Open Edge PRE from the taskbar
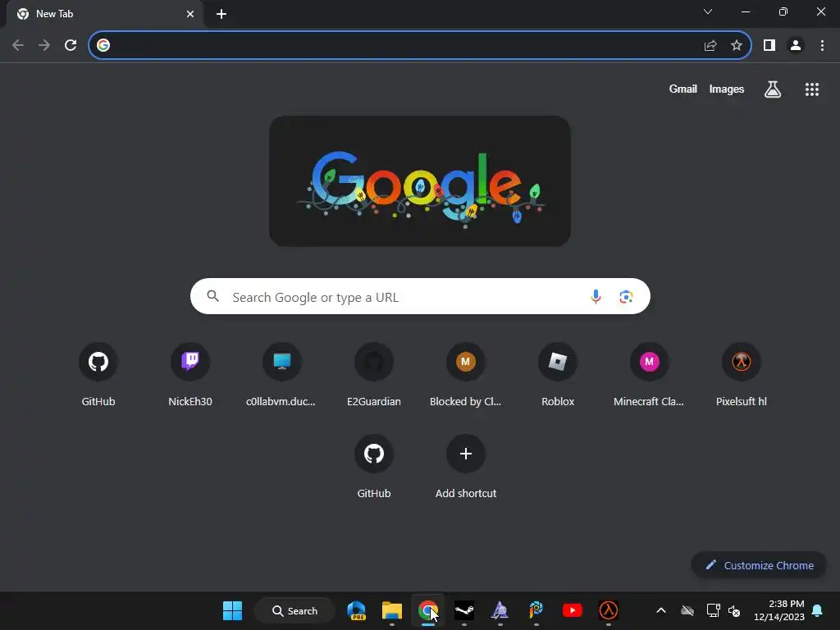 [x=356, y=610]
